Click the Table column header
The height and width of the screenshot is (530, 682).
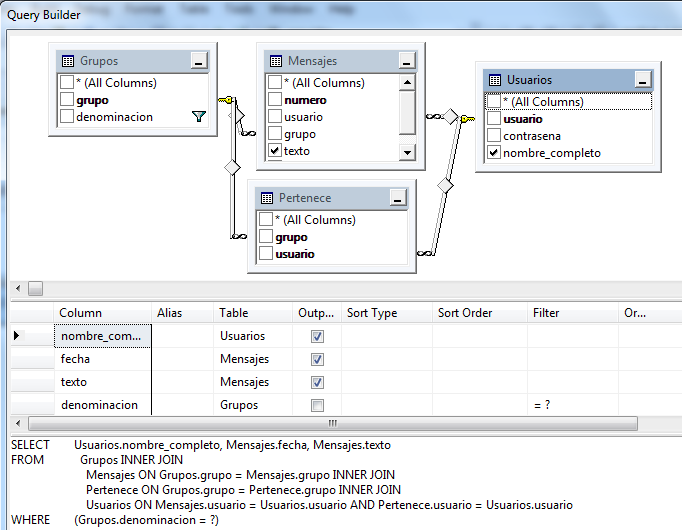(x=253, y=313)
